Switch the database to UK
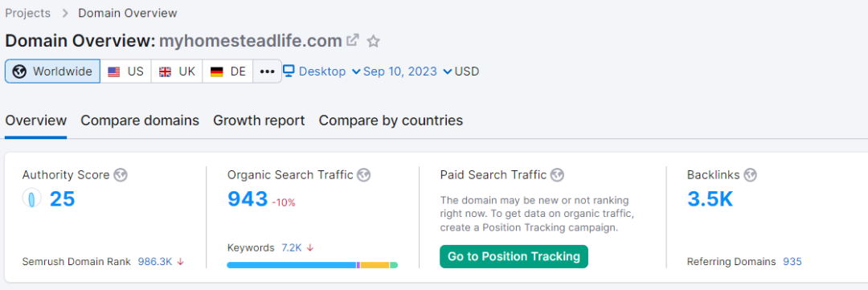Viewport: 868px width, 290px height. 177,71
